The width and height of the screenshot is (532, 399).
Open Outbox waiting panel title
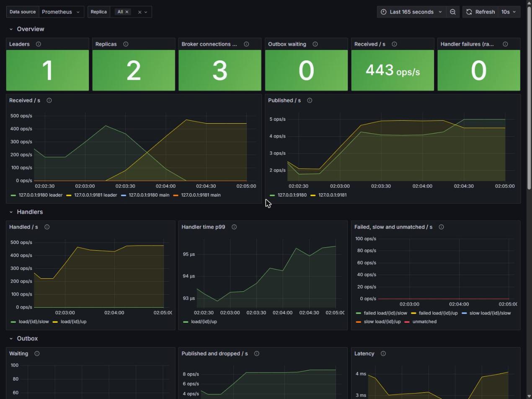point(287,44)
